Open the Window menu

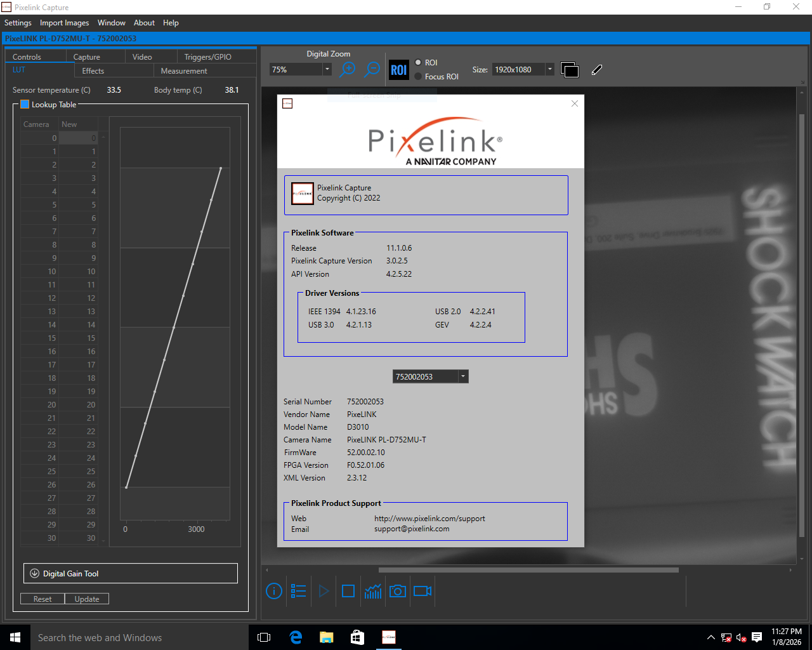[x=112, y=23]
